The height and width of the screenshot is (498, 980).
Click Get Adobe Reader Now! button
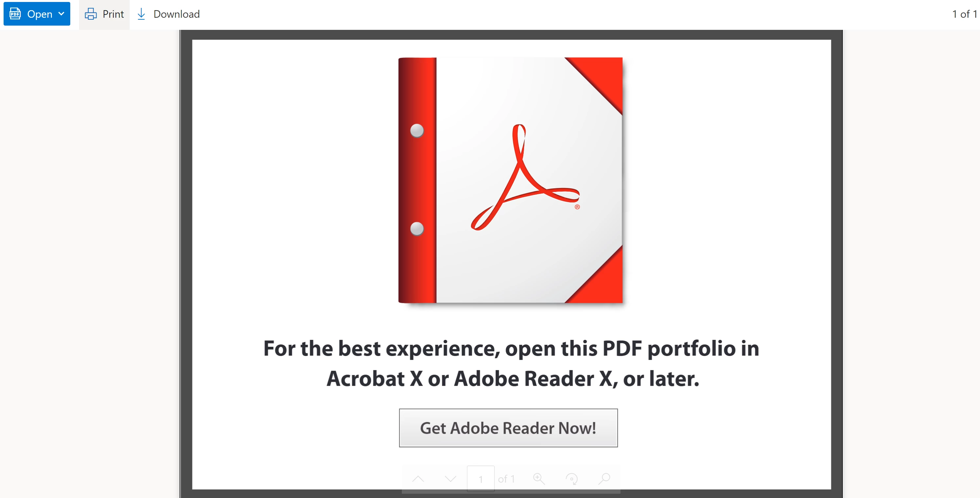point(508,428)
